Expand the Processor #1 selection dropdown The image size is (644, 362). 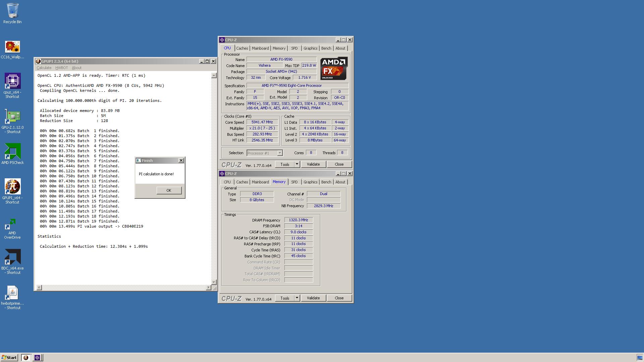pos(280,153)
